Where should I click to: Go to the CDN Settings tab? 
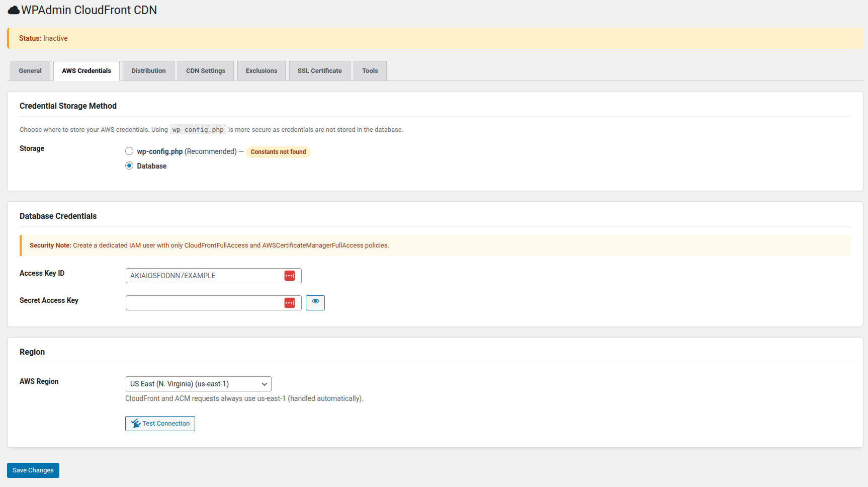click(x=206, y=71)
